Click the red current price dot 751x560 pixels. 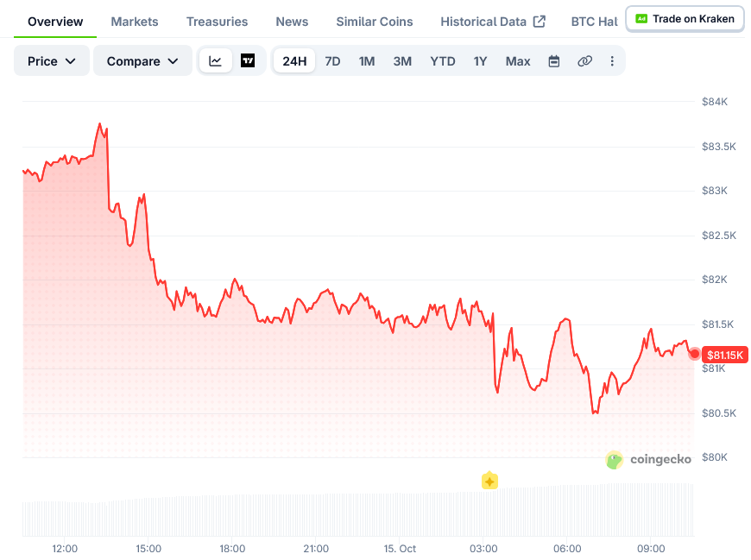click(694, 354)
